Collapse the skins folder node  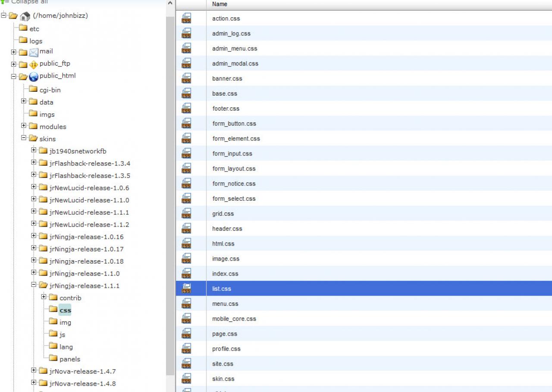(24, 138)
